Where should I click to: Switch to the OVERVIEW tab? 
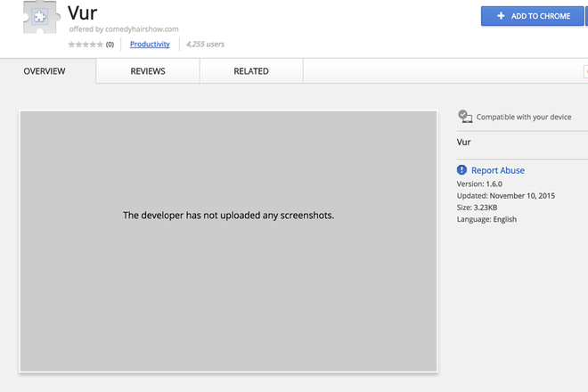(45, 71)
